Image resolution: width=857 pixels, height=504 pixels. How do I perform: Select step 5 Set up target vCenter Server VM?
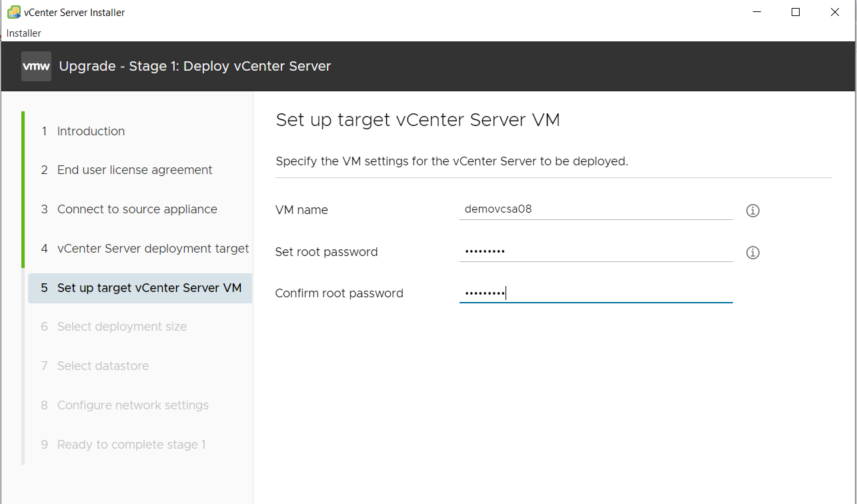click(140, 288)
